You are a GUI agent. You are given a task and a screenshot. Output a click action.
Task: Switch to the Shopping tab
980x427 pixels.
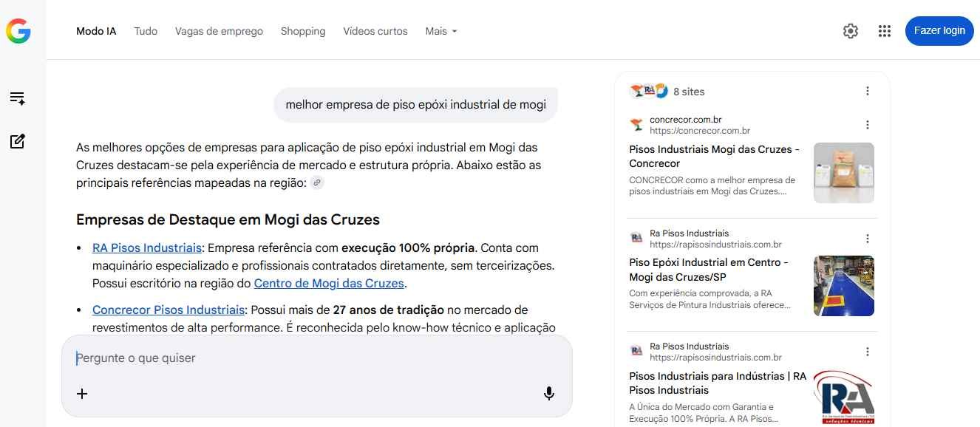pos(303,31)
